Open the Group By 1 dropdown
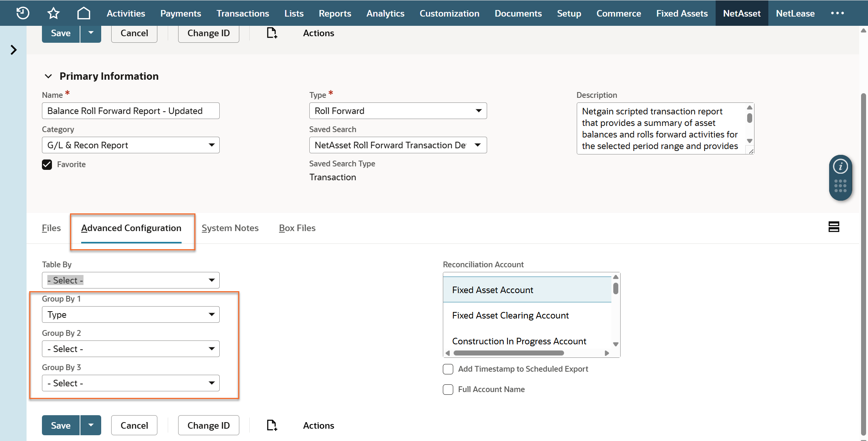The width and height of the screenshot is (868, 441). 130,315
